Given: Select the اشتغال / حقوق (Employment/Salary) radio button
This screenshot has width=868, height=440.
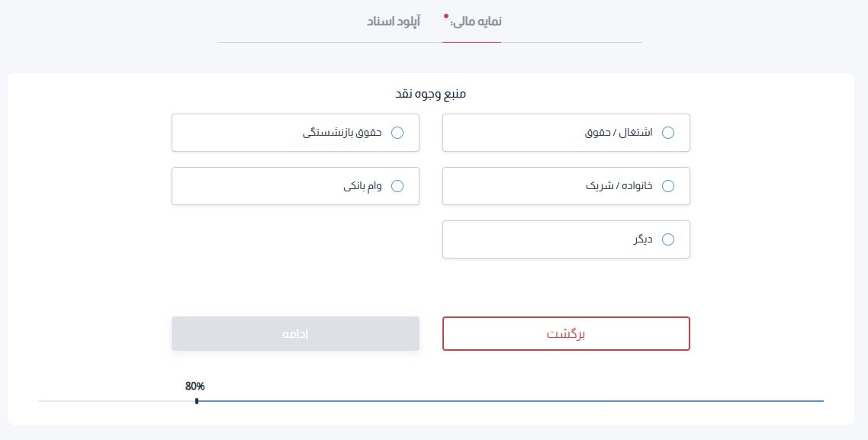Looking at the screenshot, I should [669, 132].
